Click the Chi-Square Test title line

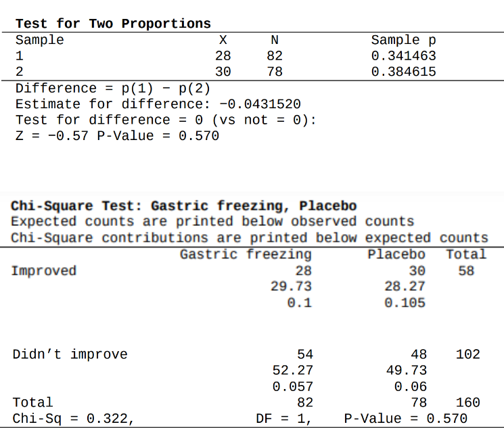click(184, 206)
